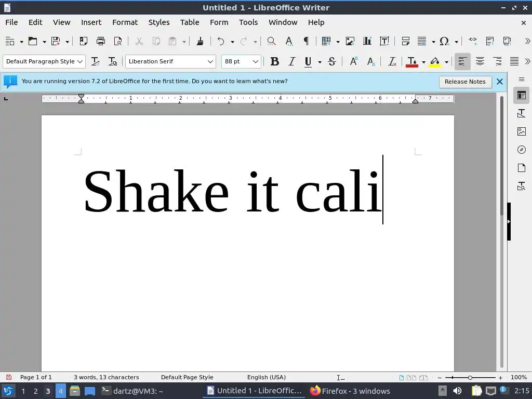This screenshot has width=532, height=399.
Task: Click the Release Notes button
Action: point(465,82)
